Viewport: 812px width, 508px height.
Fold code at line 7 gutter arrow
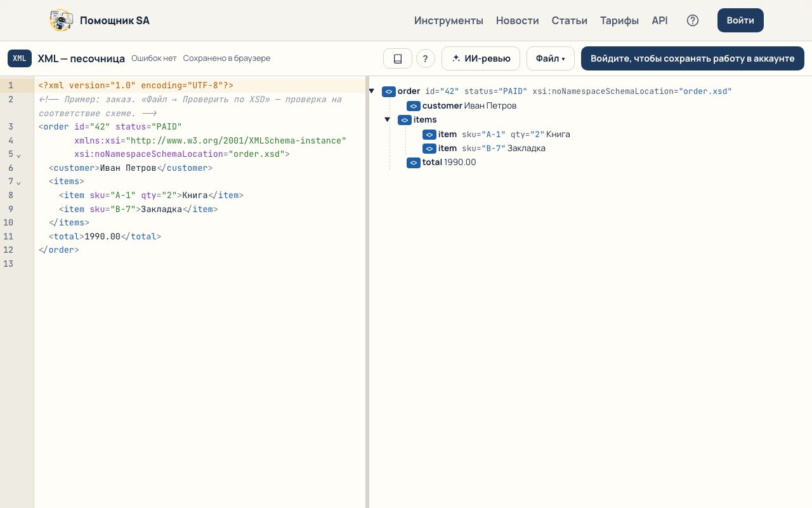(18, 182)
